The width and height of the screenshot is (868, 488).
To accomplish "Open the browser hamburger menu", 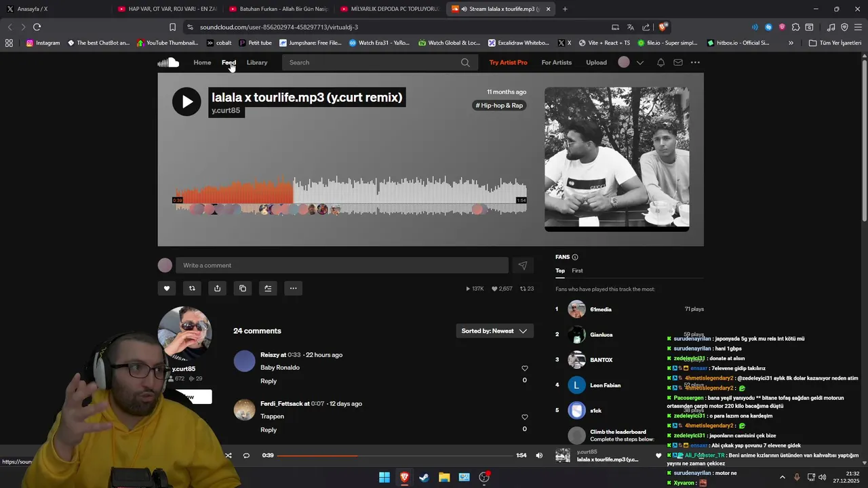I will tap(858, 27).
